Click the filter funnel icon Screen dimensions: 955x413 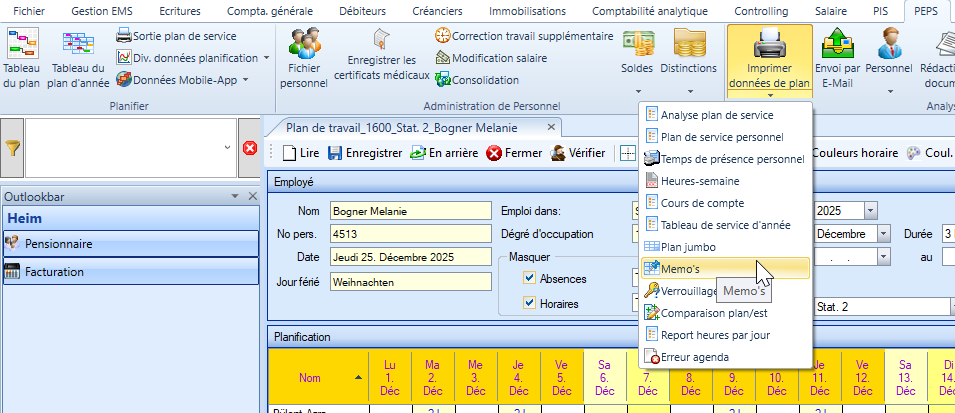(12, 148)
